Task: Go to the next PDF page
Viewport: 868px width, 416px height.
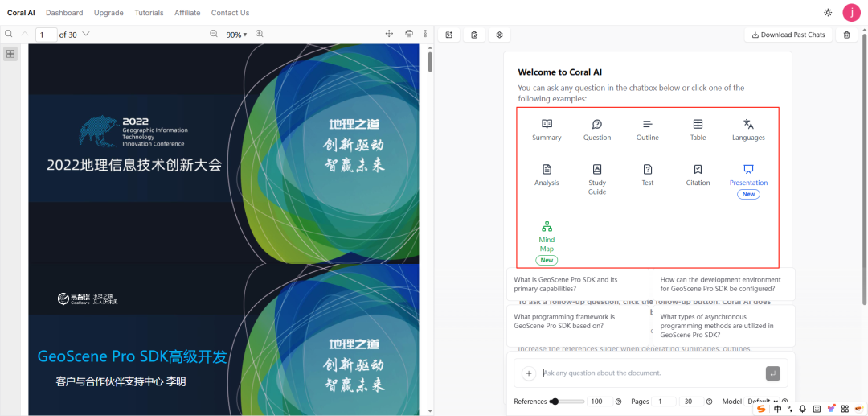Action: click(x=85, y=34)
